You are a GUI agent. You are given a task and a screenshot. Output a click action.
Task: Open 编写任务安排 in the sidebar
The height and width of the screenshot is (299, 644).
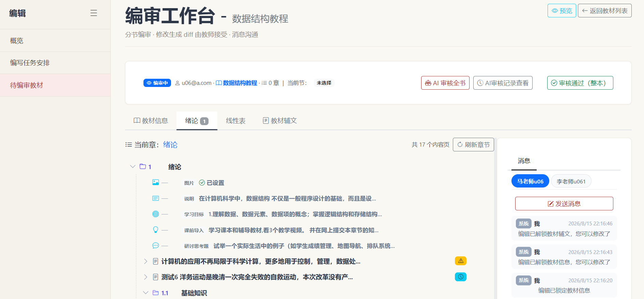[x=55, y=63]
